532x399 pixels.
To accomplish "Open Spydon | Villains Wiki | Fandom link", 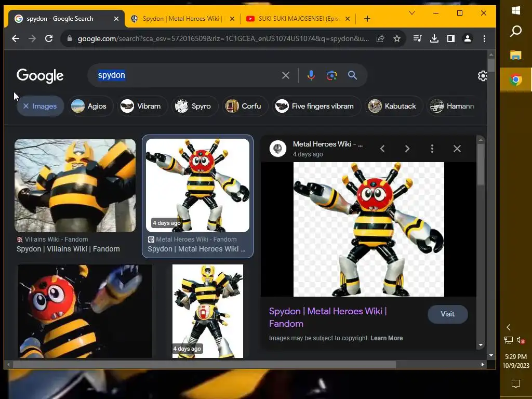I will [x=68, y=249].
